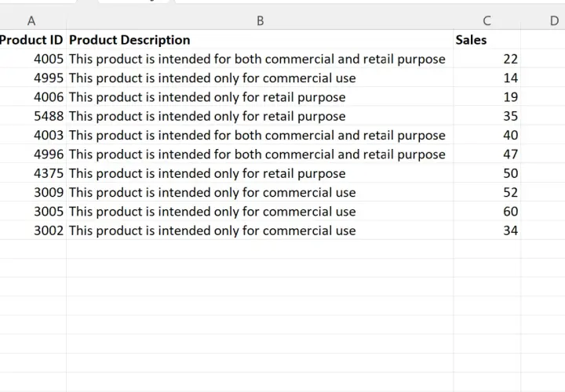
Task: Select cell with product ID 4995
Action: pyautogui.click(x=33, y=78)
